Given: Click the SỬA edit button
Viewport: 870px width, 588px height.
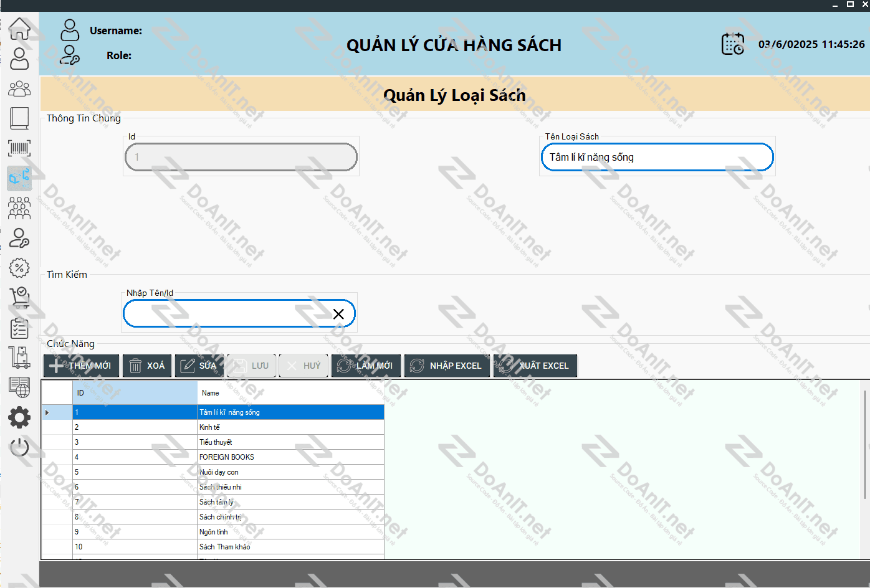Looking at the screenshot, I should coord(199,366).
